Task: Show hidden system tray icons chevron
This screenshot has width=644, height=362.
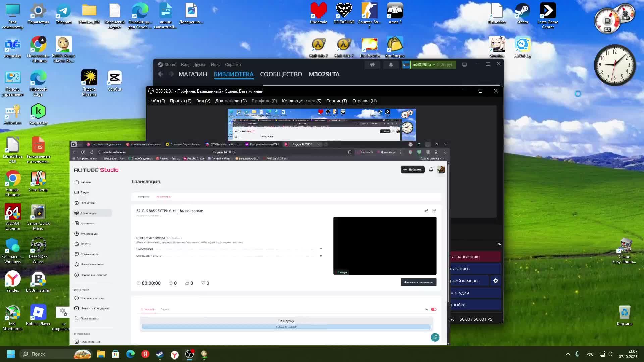Action: coord(568,354)
